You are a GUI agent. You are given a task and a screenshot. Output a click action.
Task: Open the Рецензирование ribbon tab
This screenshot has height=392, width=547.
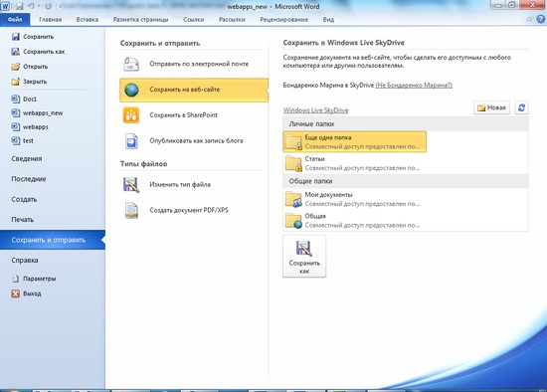[284, 20]
